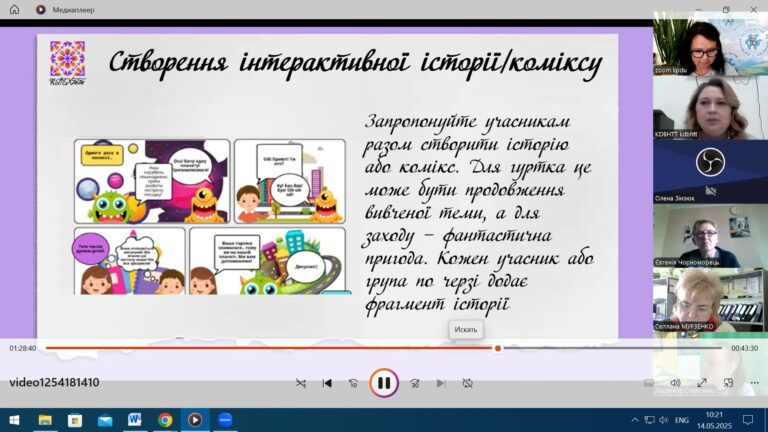
Task: Open the Windows Start menu
Action: tap(14, 420)
